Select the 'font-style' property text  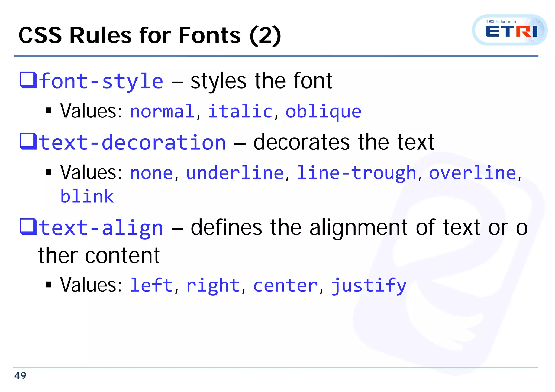point(101,81)
